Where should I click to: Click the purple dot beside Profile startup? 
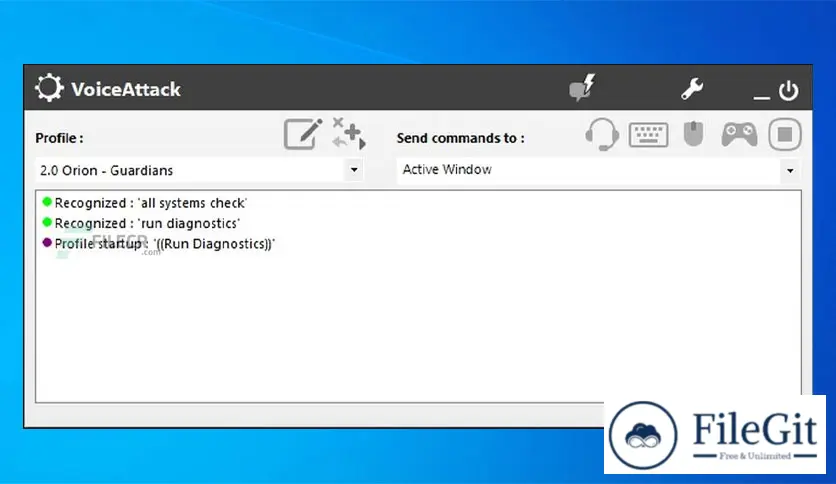tap(47, 243)
